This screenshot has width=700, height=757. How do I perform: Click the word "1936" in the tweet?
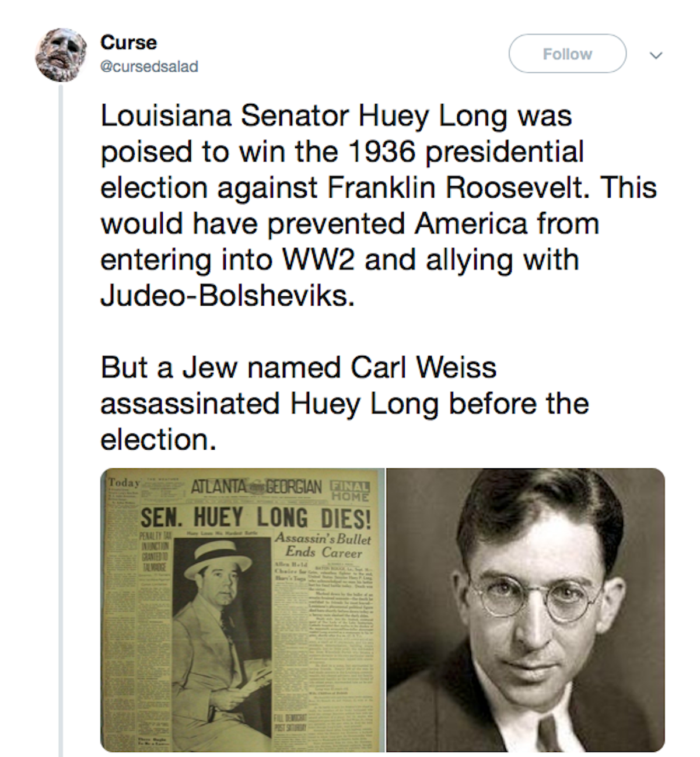click(x=381, y=152)
